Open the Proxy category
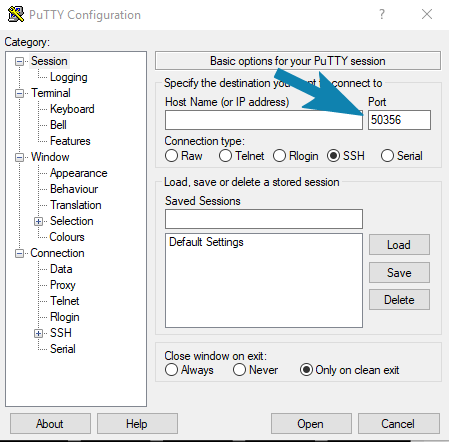The height and width of the screenshot is (442, 449). (63, 285)
